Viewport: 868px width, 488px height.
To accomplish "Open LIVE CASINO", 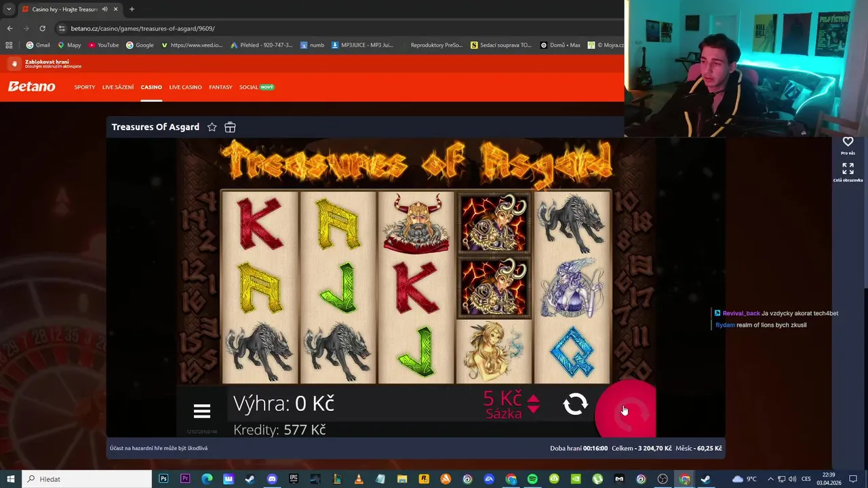I will coord(185,87).
